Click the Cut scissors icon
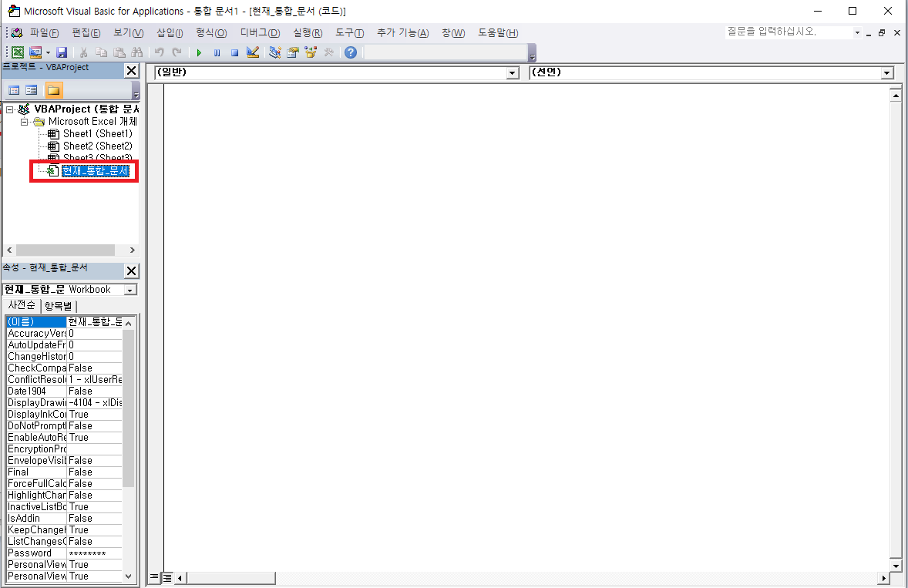This screenshot has height=588, width=908. point(83,52)
